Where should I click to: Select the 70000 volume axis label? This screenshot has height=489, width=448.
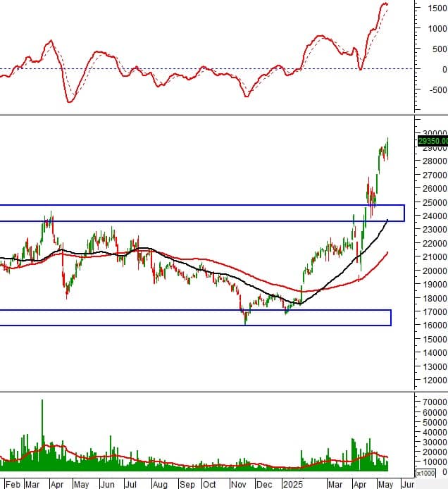(x=435, y=402)
